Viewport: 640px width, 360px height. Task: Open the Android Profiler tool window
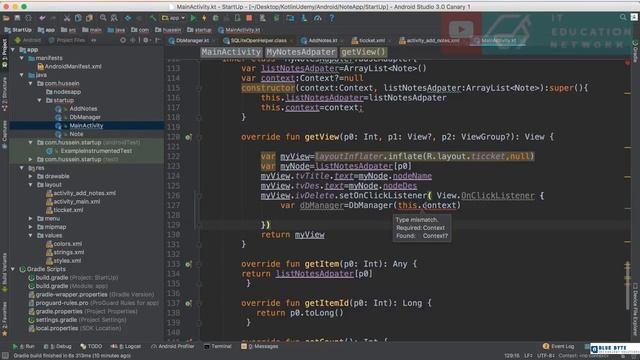[172, 347]
